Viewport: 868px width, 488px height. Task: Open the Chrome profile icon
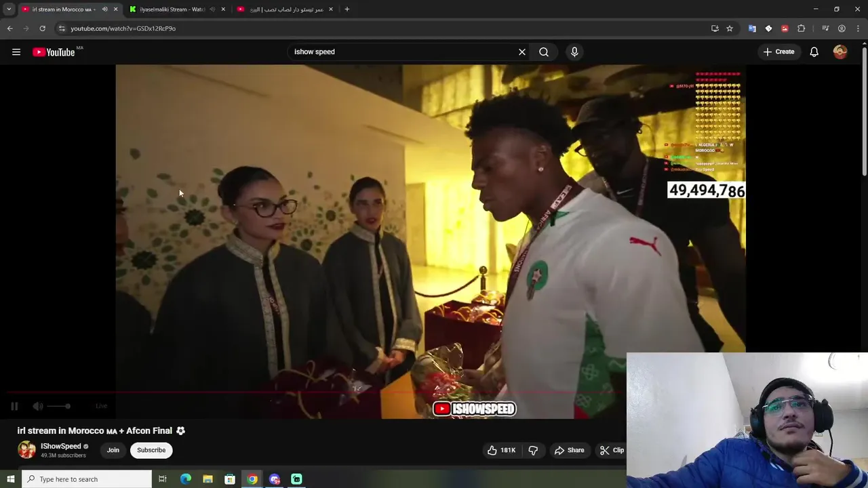tap(842, 28)
